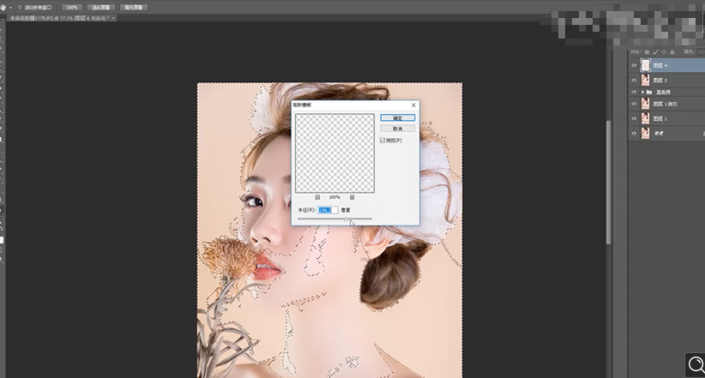Zoom out the blur dialog preview
Screen dimensions: 705x378
pyautogui.click(x=317, y=197)
